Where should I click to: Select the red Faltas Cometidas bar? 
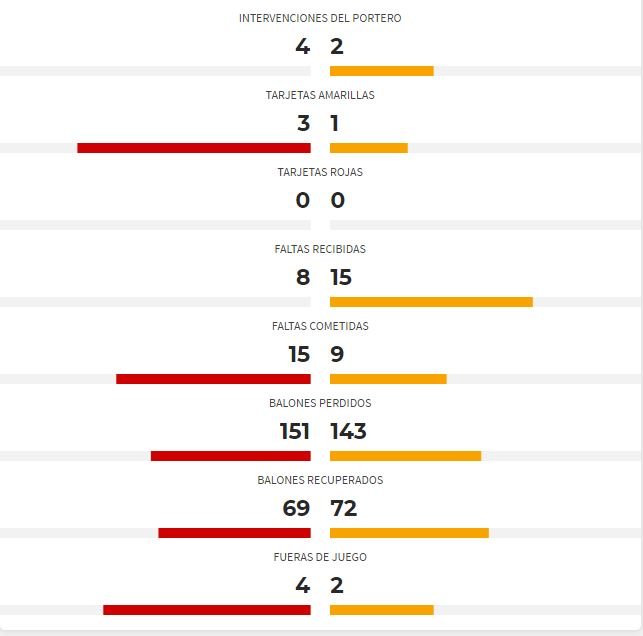click(213, 379)
